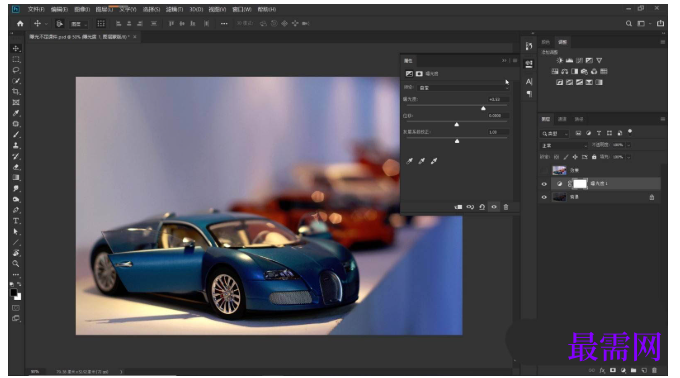Click the Search magnifier icon at top right

tap(628, 23)
